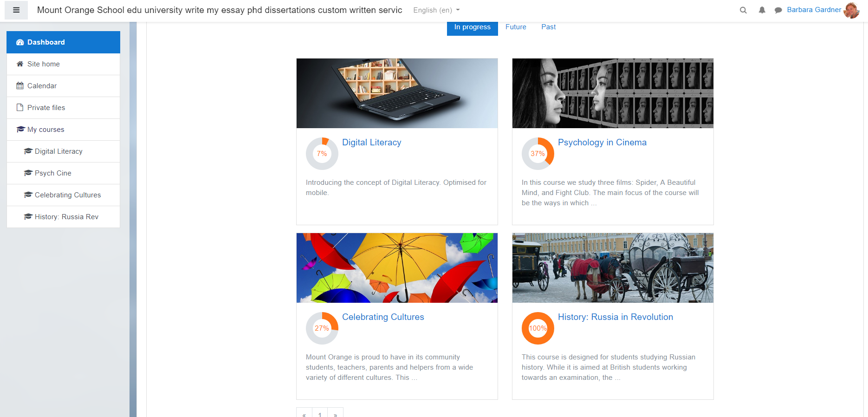The width and height of the screenshot is (868, 417).
Task: Select Psych Cine in the sidebar
Action: click(53, 173)
